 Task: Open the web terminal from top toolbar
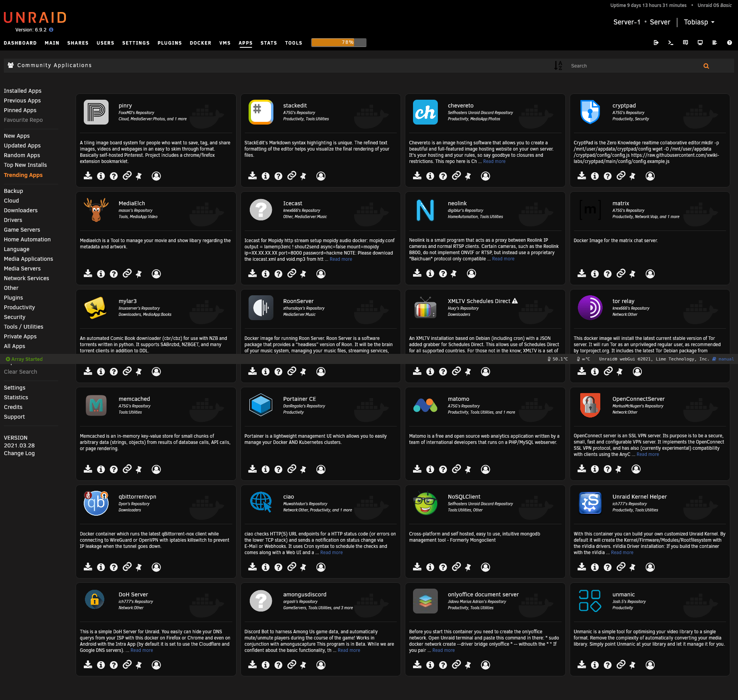[x=671, y=43]
